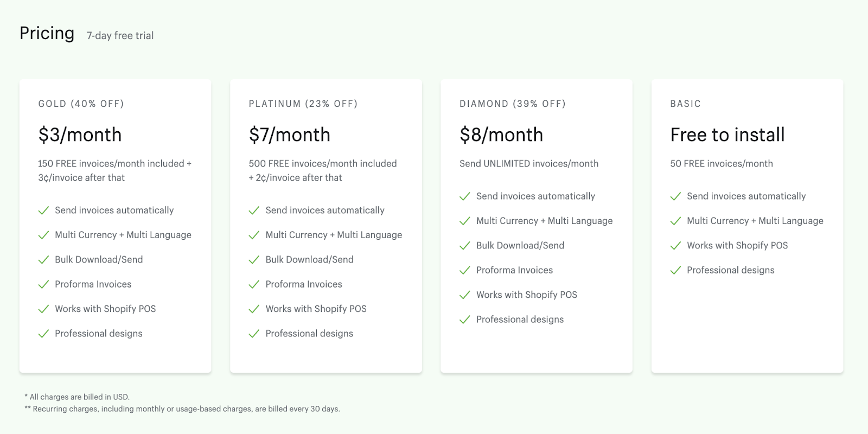Click the Basic plan title
Screen dimensions: 868x434
pos(685,104)
